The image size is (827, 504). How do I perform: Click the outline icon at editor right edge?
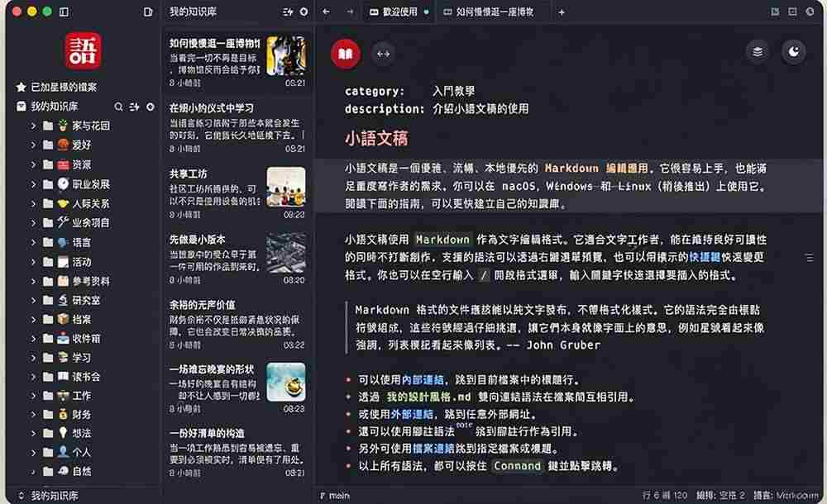810,258
